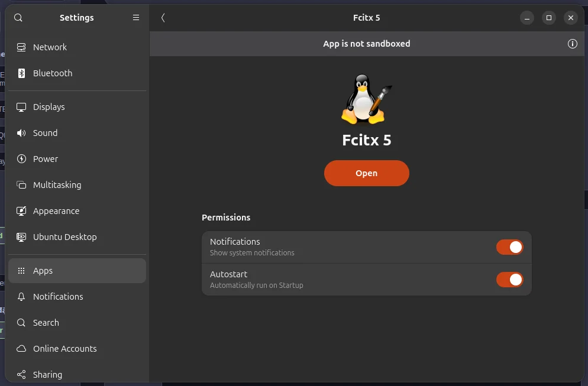Disable the Autostart switch
The width and height of the screenshot is (588, 386).
coord(510,280)
